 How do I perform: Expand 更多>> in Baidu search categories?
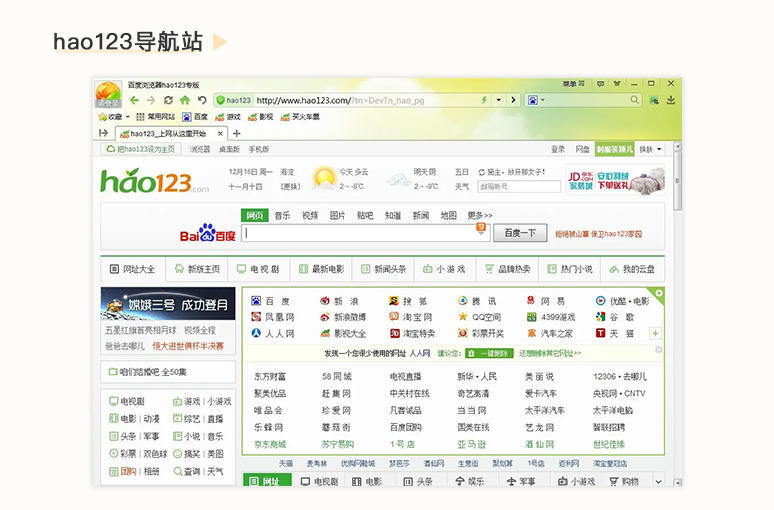(479, 215)
